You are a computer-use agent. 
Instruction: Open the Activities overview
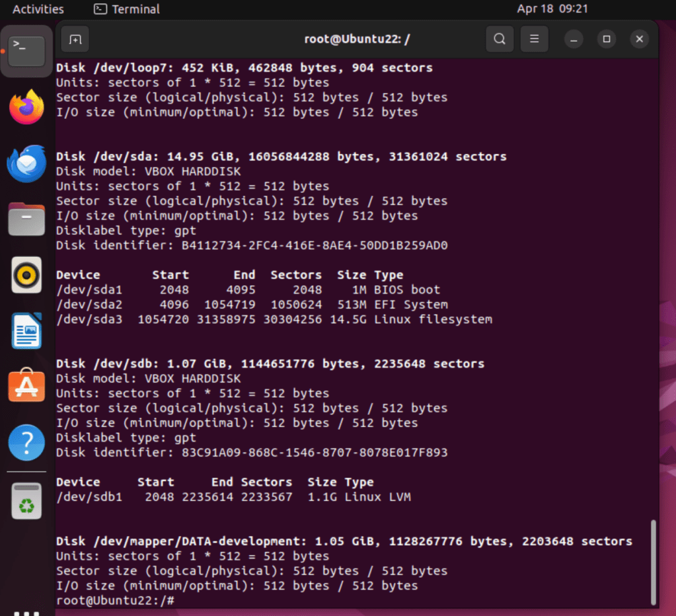click(x=38, y=9)
